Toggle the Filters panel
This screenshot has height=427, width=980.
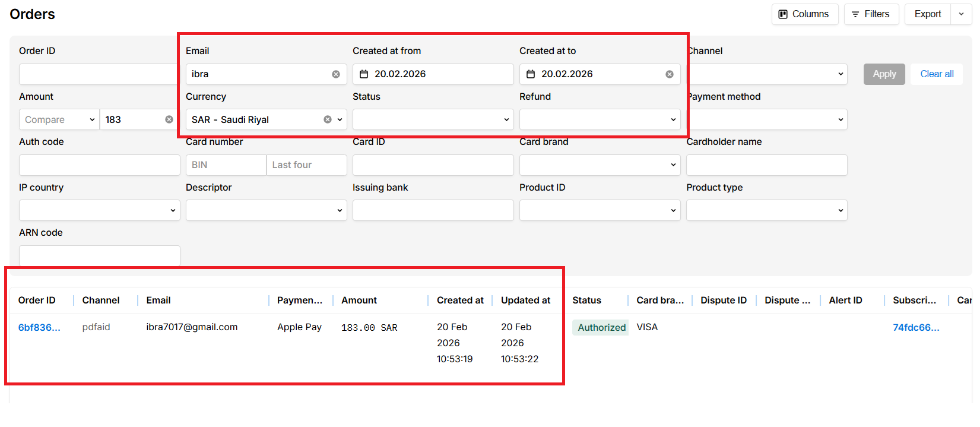pyautogui.click(x=871, y=14)
